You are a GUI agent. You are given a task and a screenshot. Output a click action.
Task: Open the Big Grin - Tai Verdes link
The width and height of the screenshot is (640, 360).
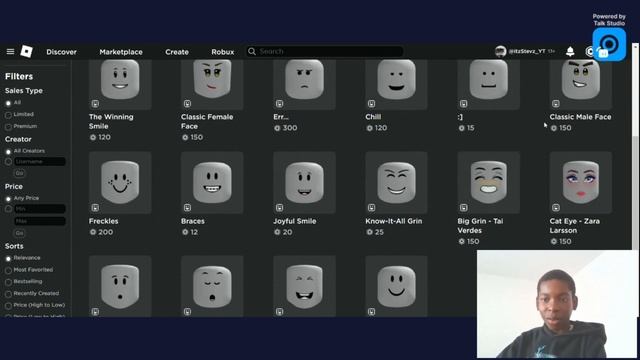[480, 226]
